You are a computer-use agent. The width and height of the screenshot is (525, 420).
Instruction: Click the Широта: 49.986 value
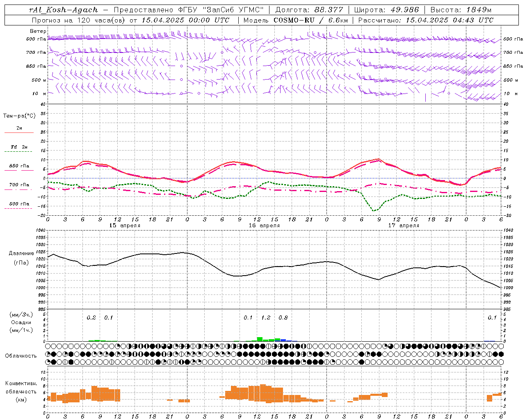pyautogui.click(x=386, y=10)
